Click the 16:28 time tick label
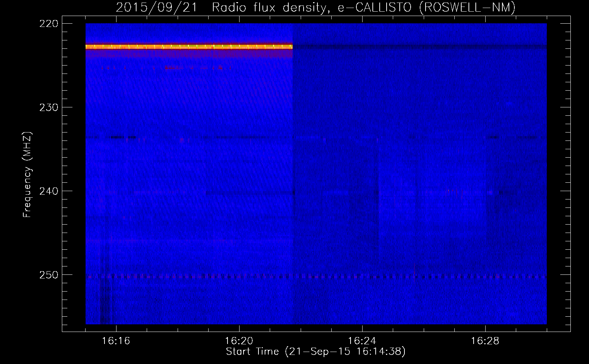 pos(485,341)
